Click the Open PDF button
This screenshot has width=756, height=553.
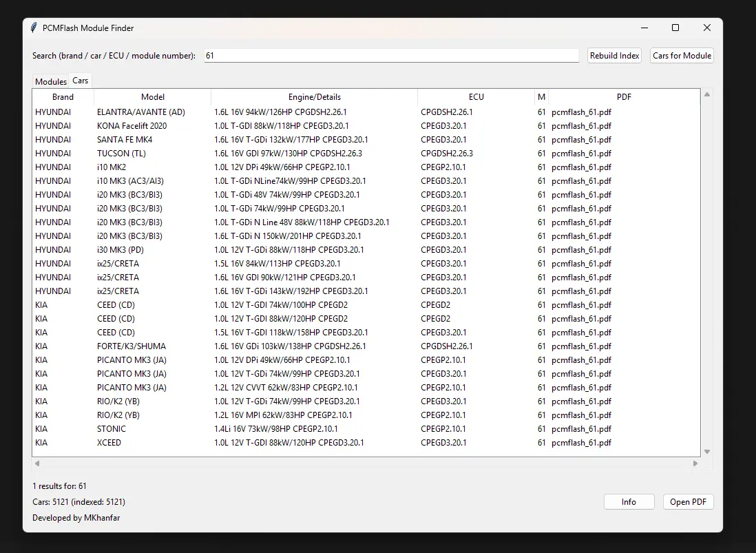[x=688, y=501]
